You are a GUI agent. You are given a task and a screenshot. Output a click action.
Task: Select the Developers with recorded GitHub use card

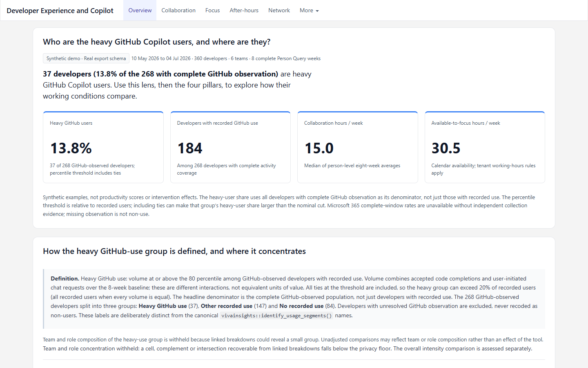click(230, 147)
